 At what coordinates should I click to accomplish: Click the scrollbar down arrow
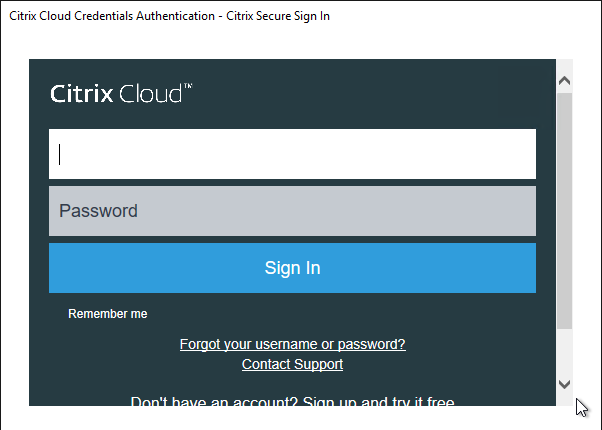coord(564,384)
